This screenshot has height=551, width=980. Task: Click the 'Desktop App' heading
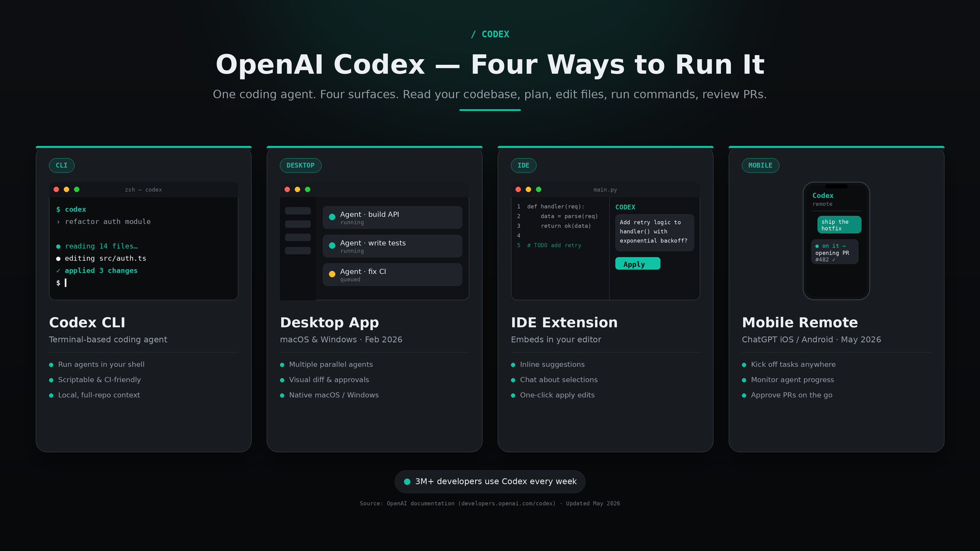pos(330,322)
